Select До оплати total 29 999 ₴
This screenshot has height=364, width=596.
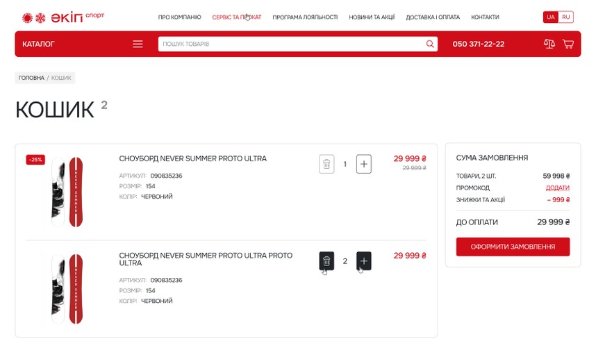click(553, 222)
